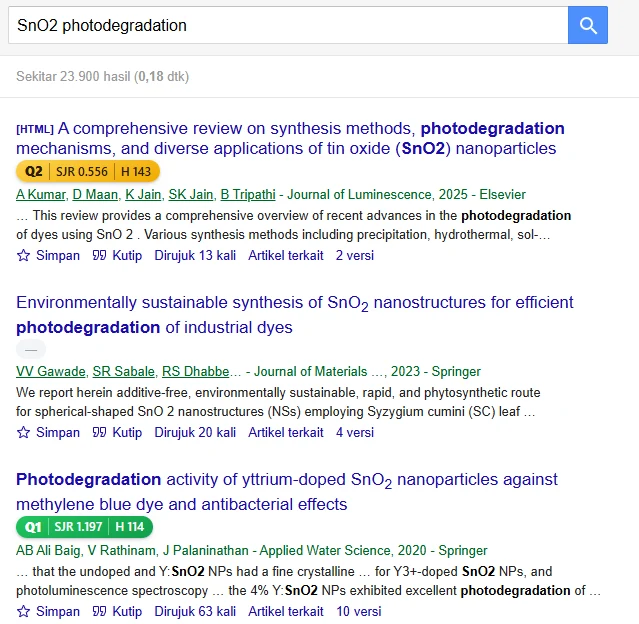Open author SK Jain's profile
639x624 pixels.
[190, 194]
